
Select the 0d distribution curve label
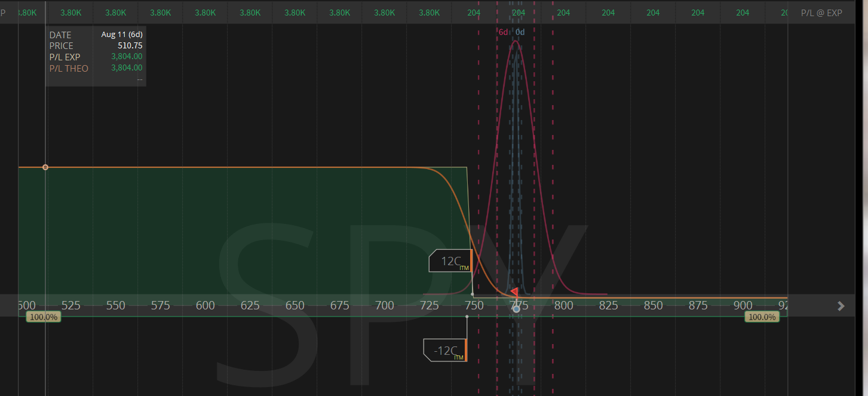pyautogui.click(x=520, y=32)
